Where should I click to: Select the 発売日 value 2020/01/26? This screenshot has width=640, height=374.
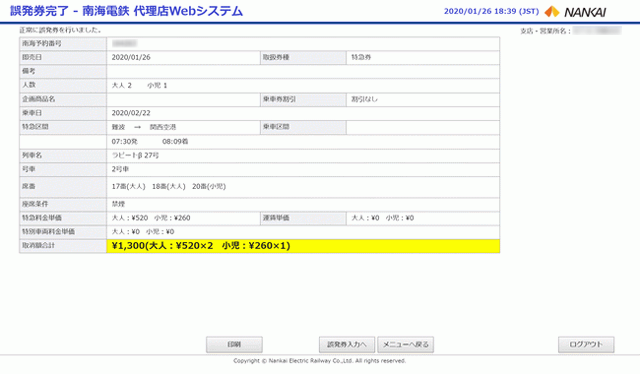point(131,58)
